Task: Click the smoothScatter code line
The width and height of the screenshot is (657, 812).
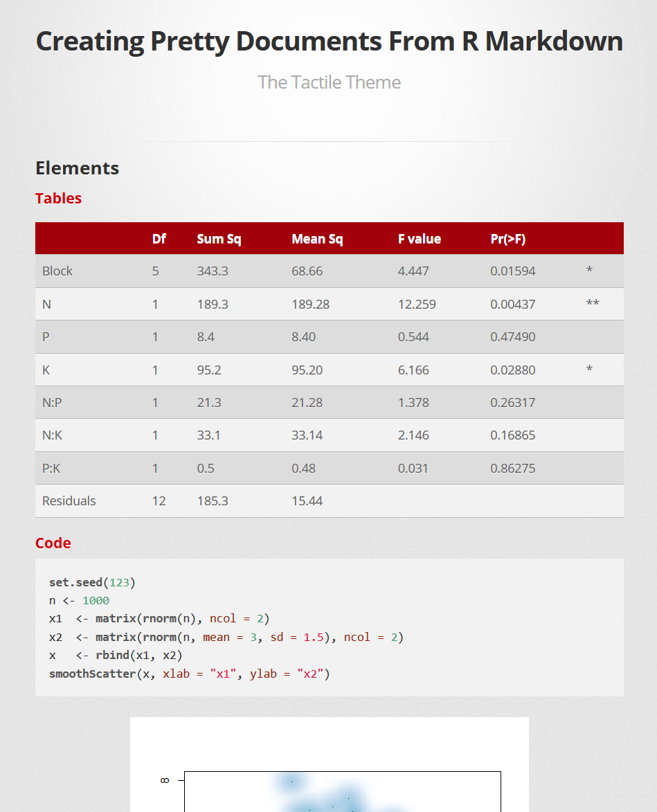Action: click(190, 674)
